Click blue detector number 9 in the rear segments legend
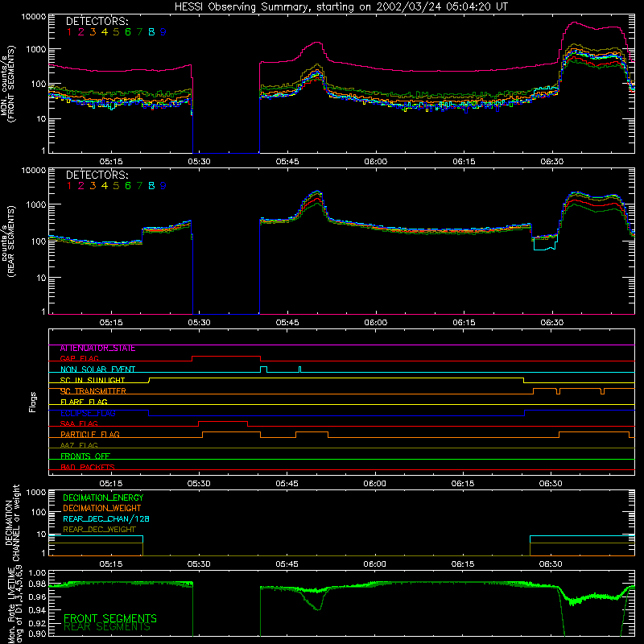 pos(163,186)
